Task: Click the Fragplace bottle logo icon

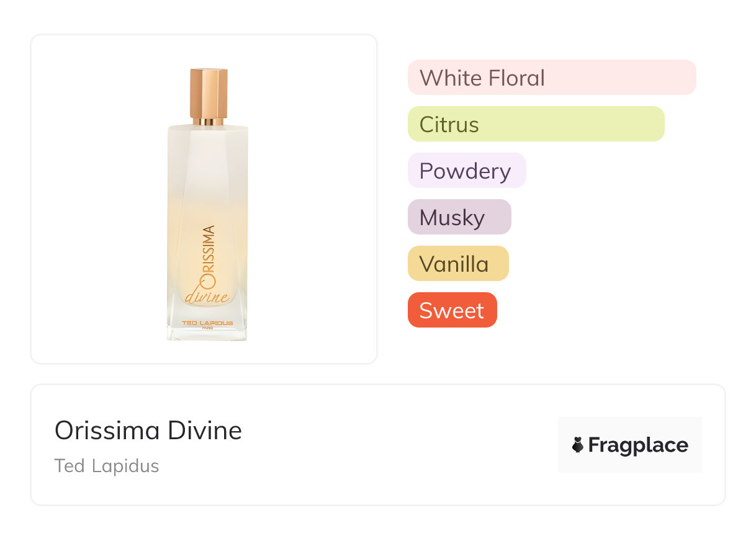Action: [x=578, y=445]
